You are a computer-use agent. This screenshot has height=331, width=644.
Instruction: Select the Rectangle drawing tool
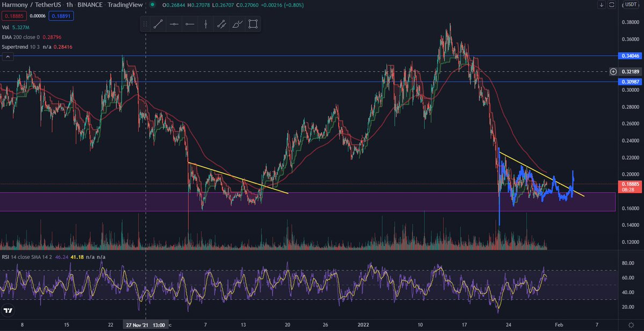click(x=252, y=24)
